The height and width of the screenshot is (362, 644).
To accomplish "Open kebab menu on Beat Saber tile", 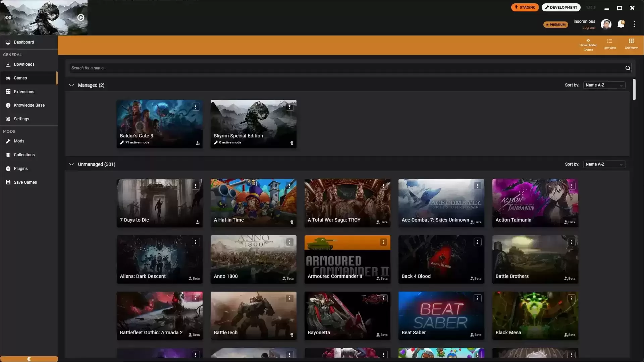I will point(477,298).
